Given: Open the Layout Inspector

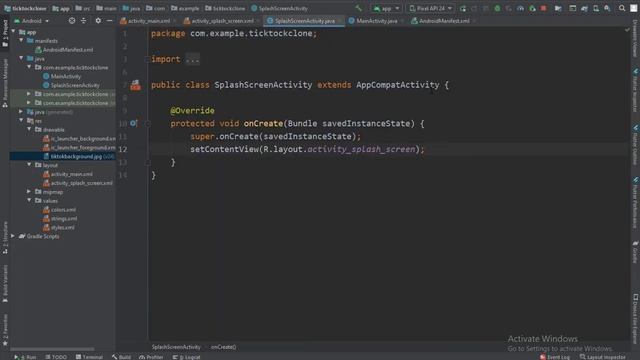Looking at the screenshot, I should [x=602, y=357].
